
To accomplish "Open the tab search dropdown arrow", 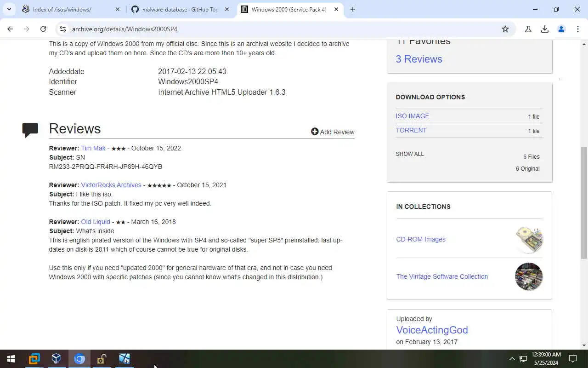I will click(x=9, y=9).
